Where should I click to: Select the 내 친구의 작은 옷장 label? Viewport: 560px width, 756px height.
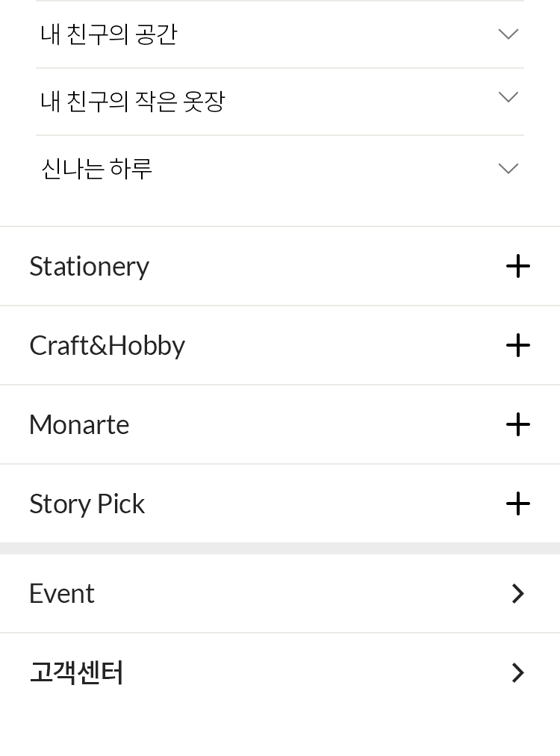click(x=132, y=101)
